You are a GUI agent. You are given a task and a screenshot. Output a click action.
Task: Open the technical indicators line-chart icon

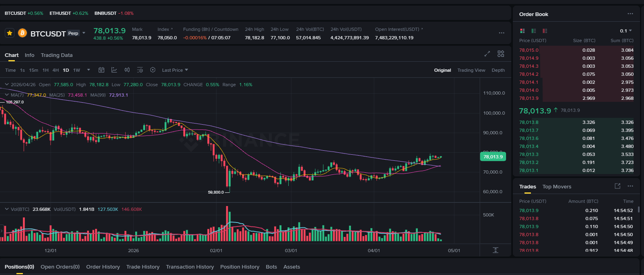click(114, 70)
